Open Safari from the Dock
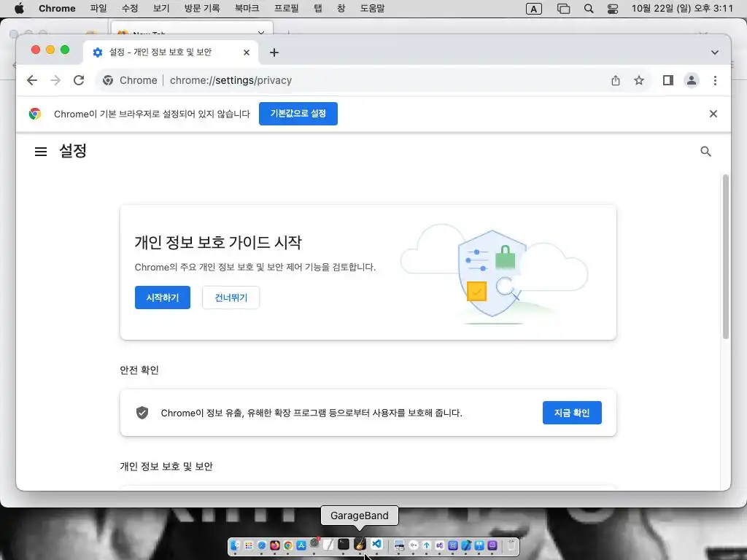The image size is (747, 560). (262, 545)
